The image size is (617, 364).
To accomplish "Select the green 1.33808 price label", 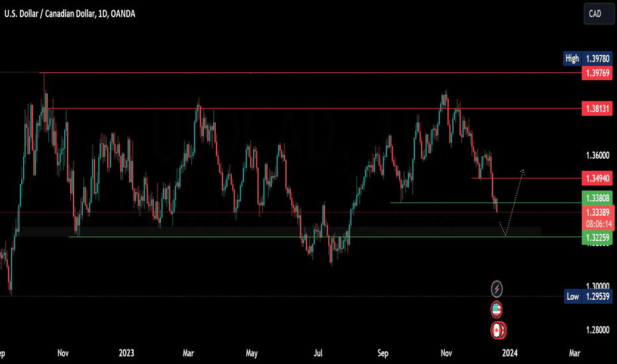I will pos(597,198).
